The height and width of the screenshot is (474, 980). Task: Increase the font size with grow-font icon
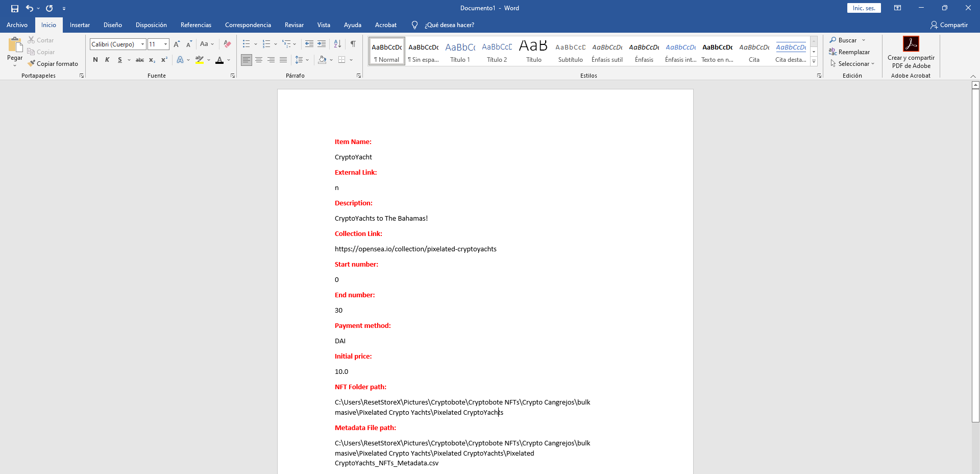point(177,44)
